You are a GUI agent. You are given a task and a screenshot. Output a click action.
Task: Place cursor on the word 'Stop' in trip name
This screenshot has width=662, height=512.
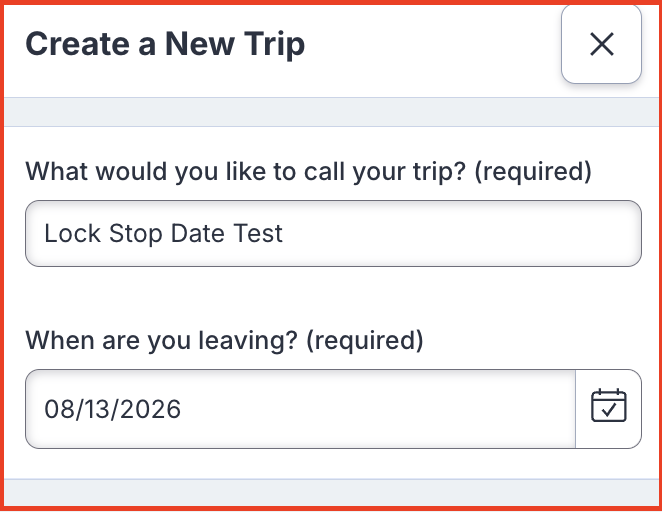(136, 235)
